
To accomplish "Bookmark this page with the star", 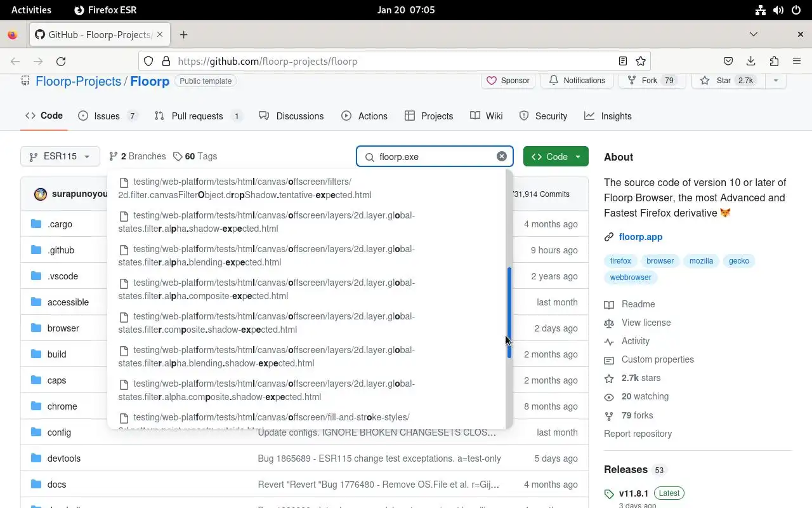I will click(641, 61).
